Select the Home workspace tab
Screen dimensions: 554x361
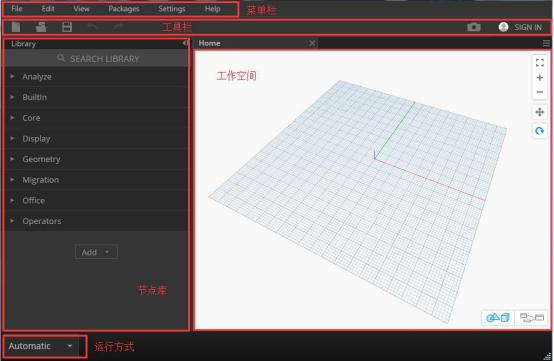[x=255, y=43]
